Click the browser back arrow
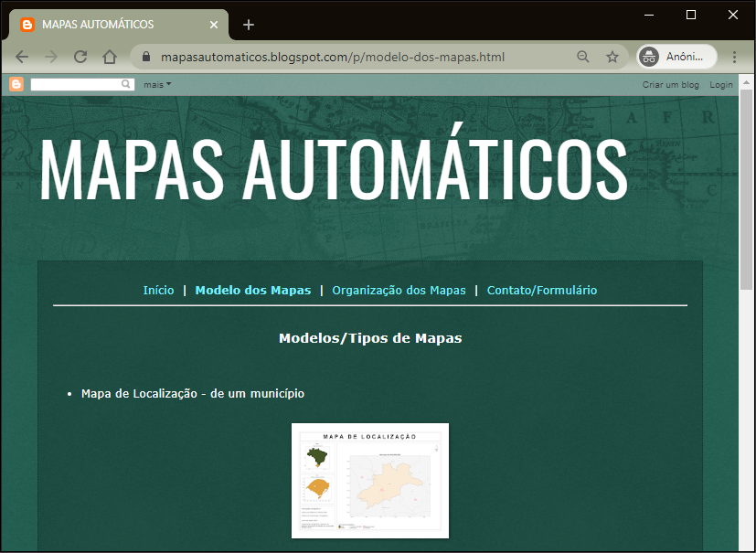 (x=22, y=57)
